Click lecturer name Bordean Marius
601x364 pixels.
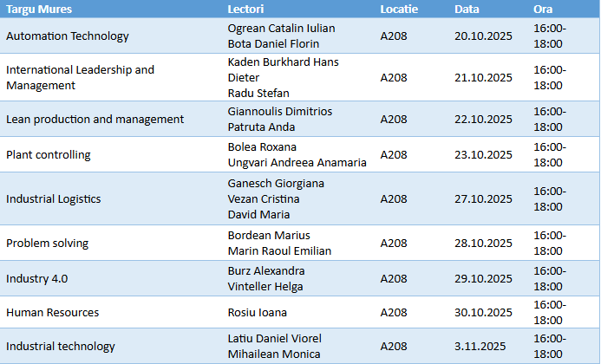click(268, 235)
